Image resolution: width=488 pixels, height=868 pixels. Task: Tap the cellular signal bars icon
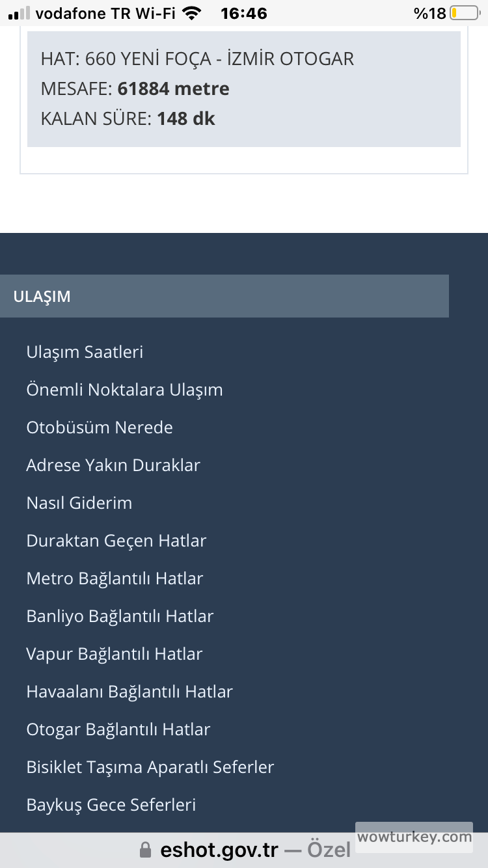point(20,13)
